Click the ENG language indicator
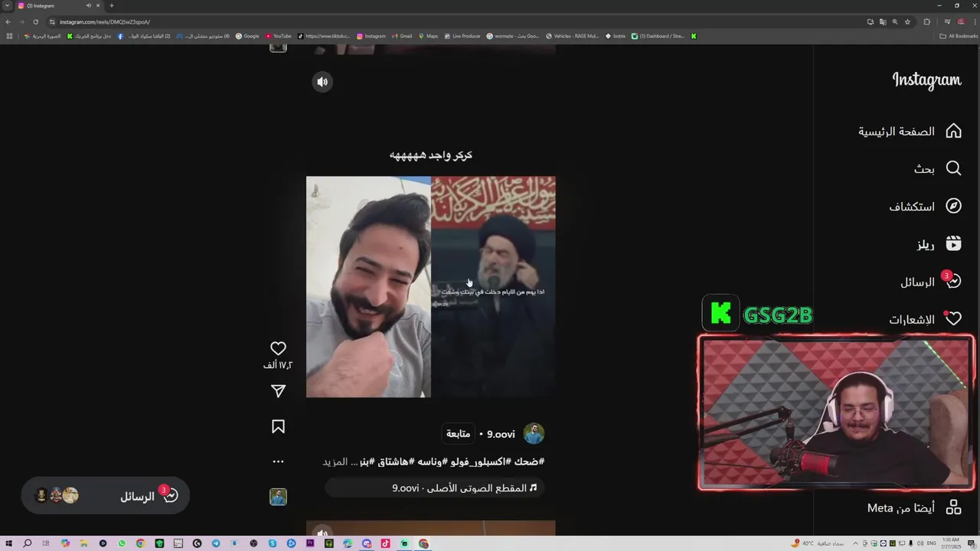The height and width of the screenshot is (551, 980). tap(931, 543)
